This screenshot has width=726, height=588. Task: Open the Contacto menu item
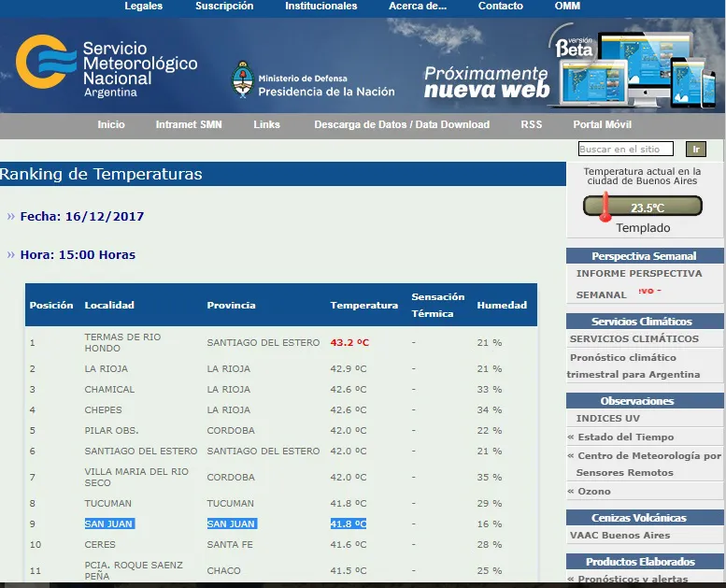(x=501, y=6)
